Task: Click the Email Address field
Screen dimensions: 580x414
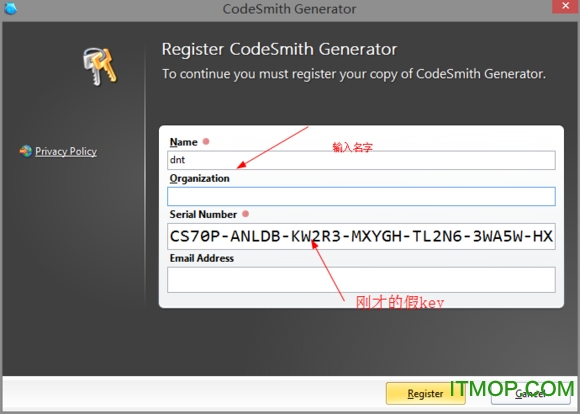Action: pyautogui.click(x=361, y=280)
